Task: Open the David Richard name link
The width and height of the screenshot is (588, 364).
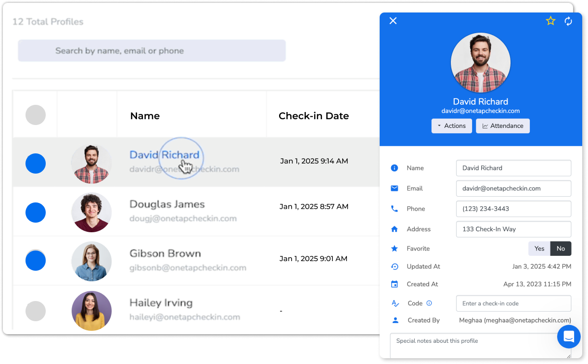Action: point(164,155)
